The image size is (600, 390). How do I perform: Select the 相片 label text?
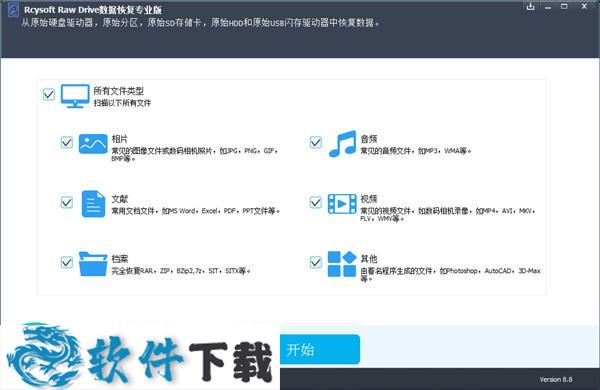(x=120, y=139)
